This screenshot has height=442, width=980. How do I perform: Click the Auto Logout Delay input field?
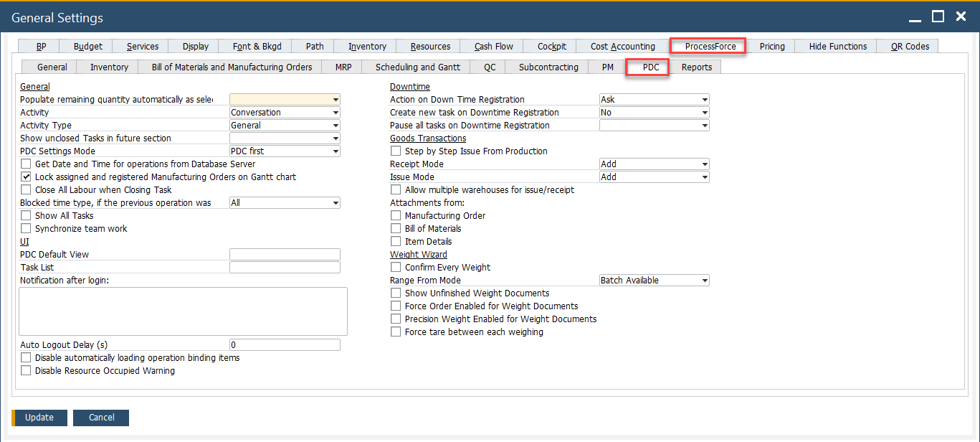[x=285, y=344]
